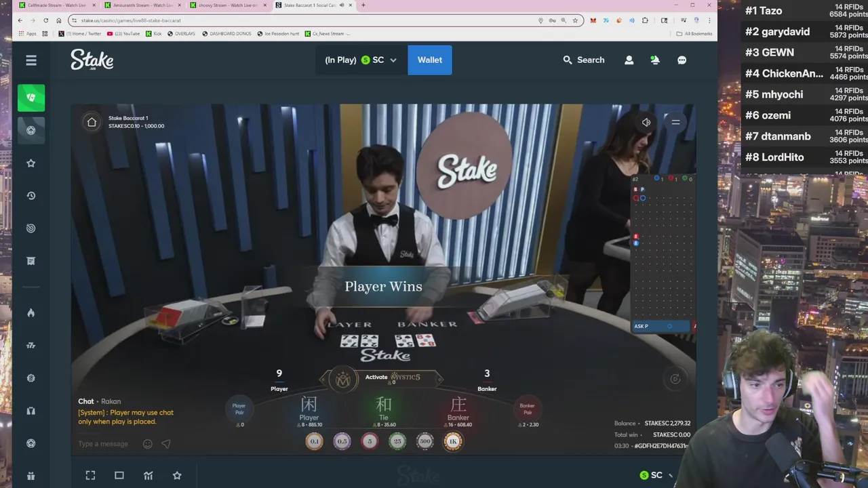The image size is (868, 488).
Task: Open a new browser tab plus button
Action: point(363,5)
